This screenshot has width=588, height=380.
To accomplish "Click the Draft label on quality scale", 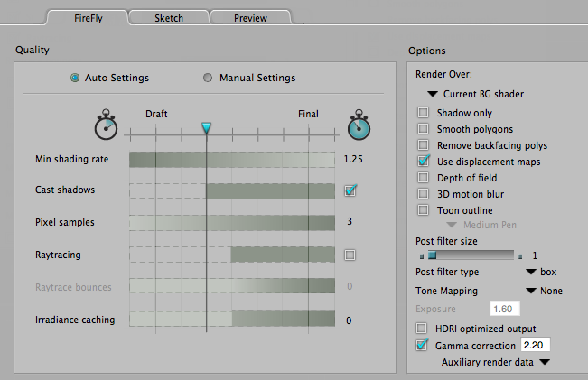I will point(156,114).
